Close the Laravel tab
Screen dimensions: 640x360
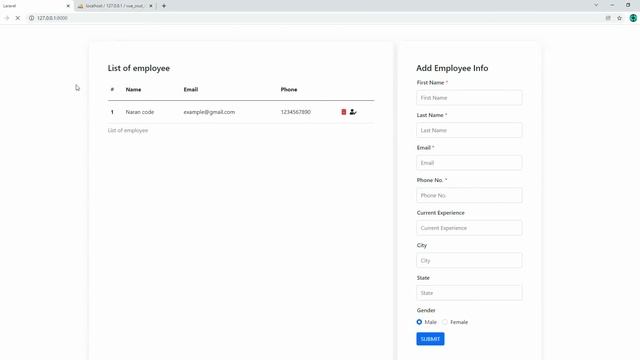68,6
